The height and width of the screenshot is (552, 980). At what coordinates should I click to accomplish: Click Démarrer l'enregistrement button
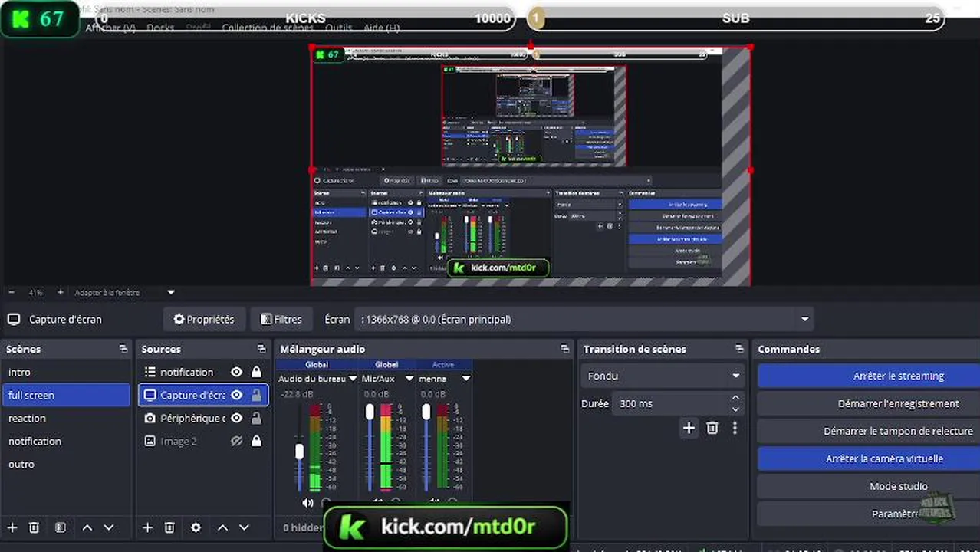coord(868,403)
